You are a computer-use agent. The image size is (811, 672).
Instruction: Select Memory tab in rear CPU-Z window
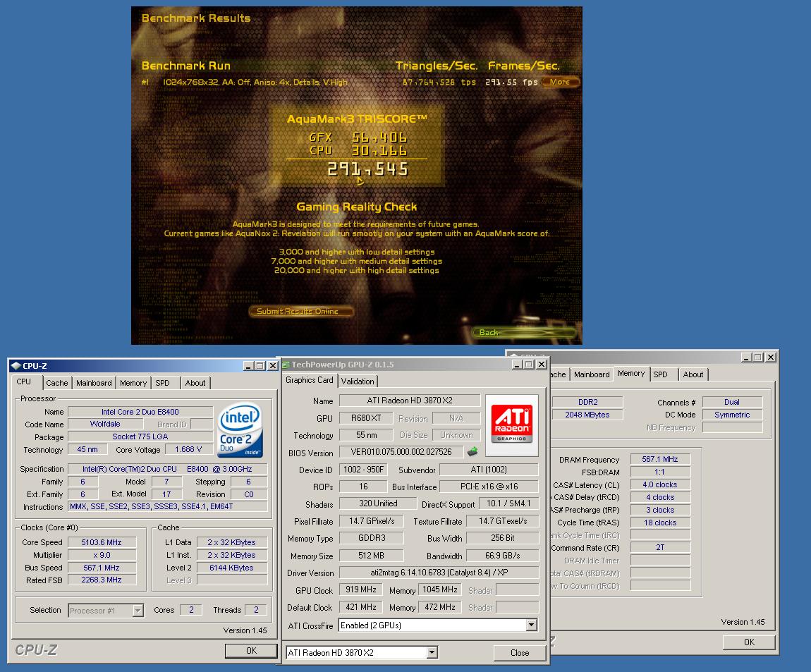point(631,374)
